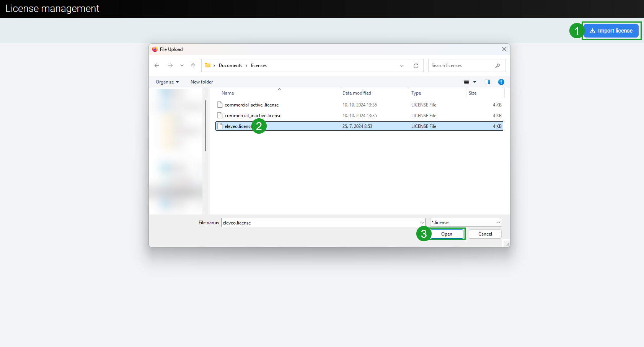This screenshot has height=347, width=644.
Task: Click the Import license button
Action: point(611,31)
